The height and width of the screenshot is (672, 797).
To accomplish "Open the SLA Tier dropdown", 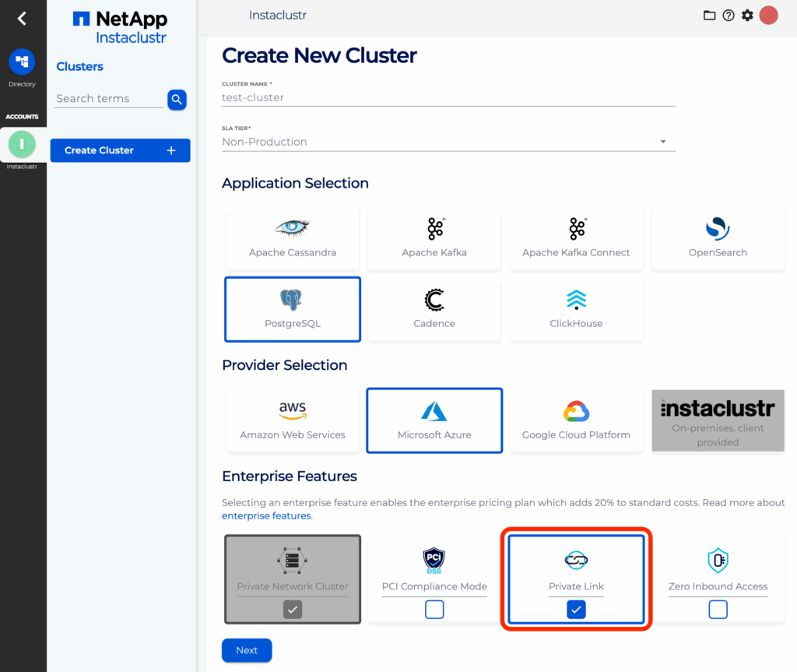I will (663, 142).
